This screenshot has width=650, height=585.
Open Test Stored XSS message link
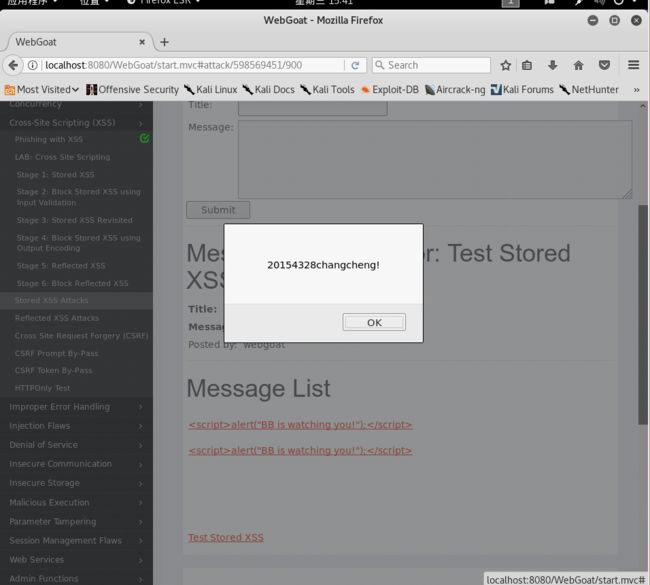[x=226, y=538]
